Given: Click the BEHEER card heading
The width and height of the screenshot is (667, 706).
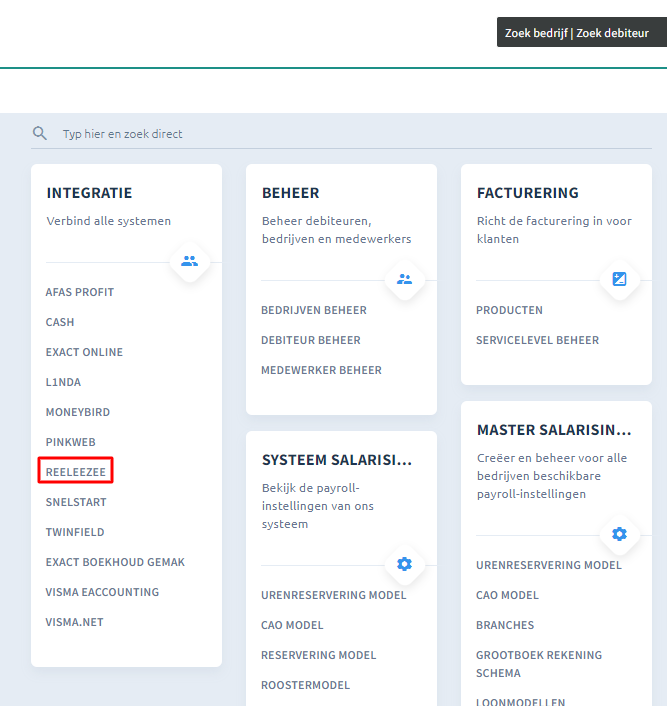Looking at the screenshot, I should (290, 193).
